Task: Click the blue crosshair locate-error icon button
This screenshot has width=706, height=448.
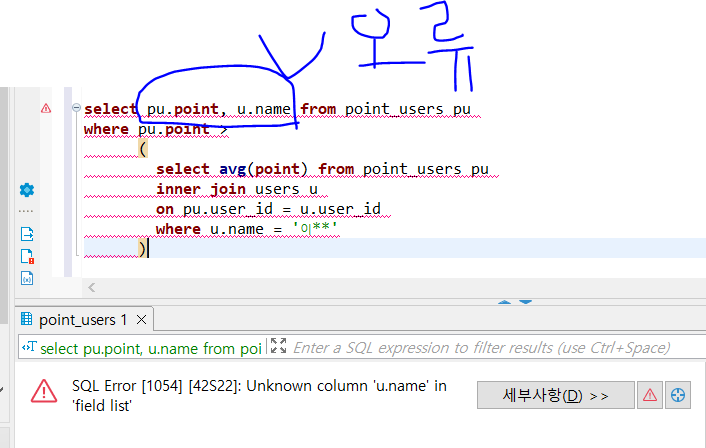Action: 678,395
